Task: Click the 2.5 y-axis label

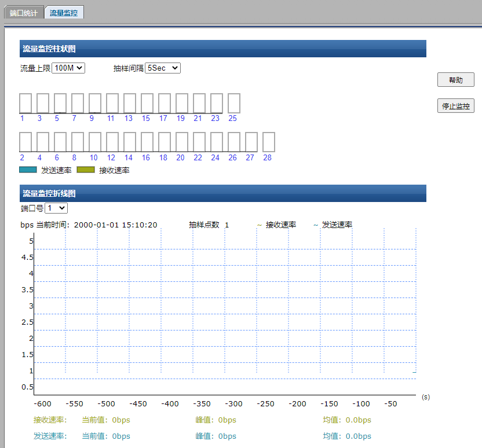Action: coord(27,322)
